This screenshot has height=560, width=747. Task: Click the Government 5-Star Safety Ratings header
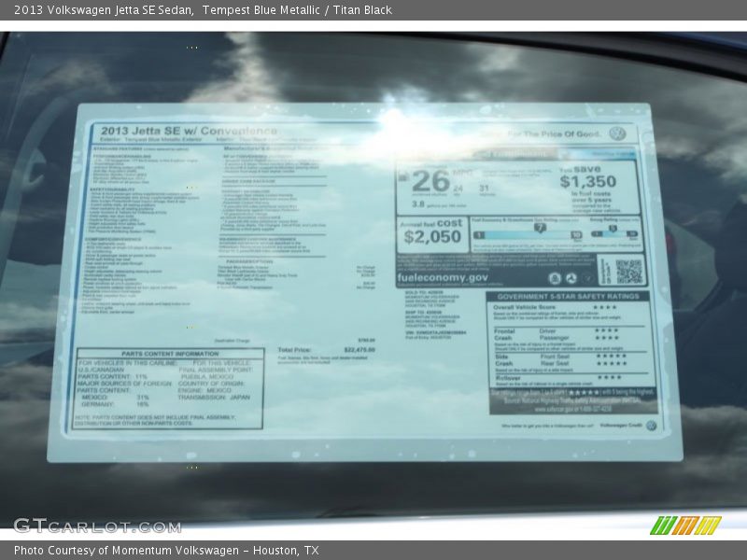point(570,296)
